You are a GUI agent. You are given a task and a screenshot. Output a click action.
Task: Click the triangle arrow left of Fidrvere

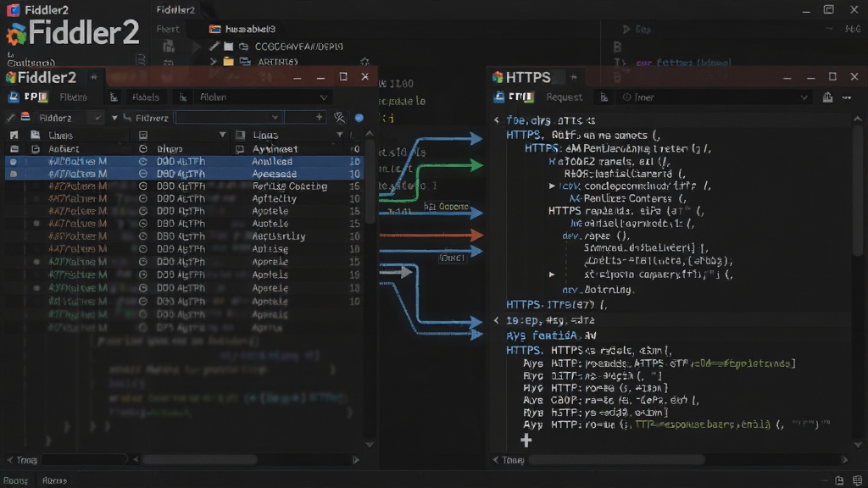click(114, 118)
